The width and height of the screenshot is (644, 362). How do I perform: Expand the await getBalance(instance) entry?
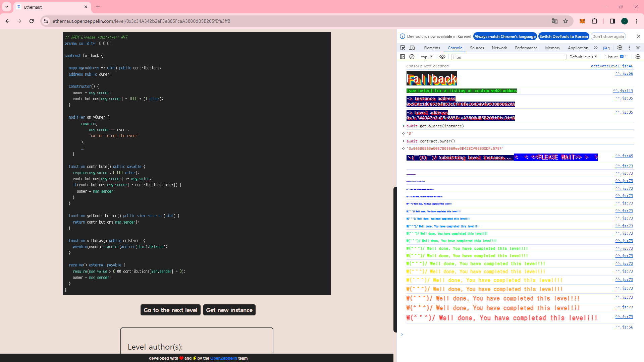tap(404, 126)
